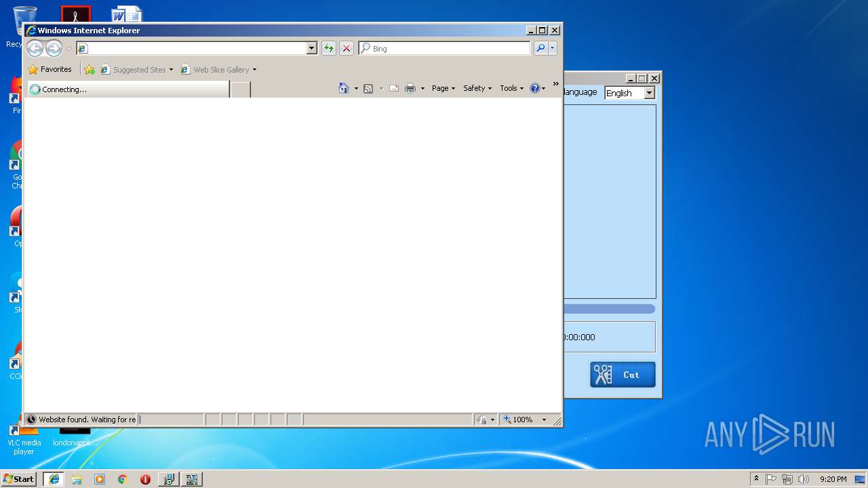Click the status bar loading icon
Screen dimensions: 868x488
coord(31,420)
